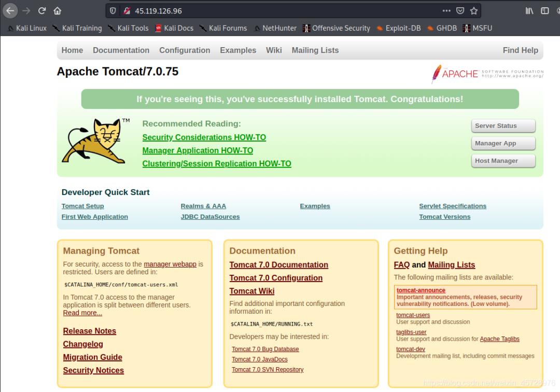560x392 pixels.
Task: Open the Security Notices link
Action: pos(93,371)
